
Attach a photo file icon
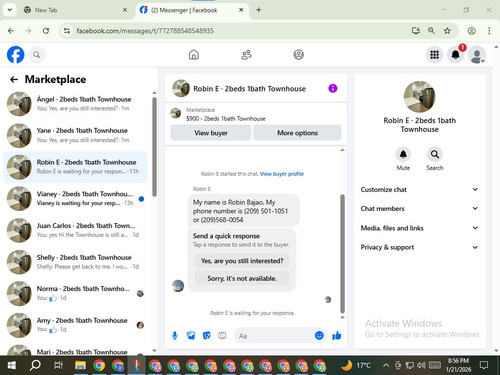click(x=191, y=336)
